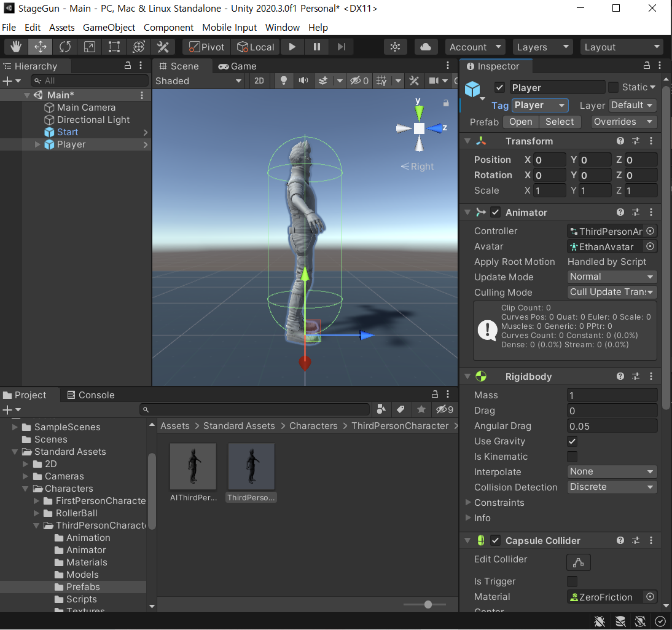The image size is (672, 630).
Task: Toggle hidden objects visibility in Scene
Action: pos(359,81)
